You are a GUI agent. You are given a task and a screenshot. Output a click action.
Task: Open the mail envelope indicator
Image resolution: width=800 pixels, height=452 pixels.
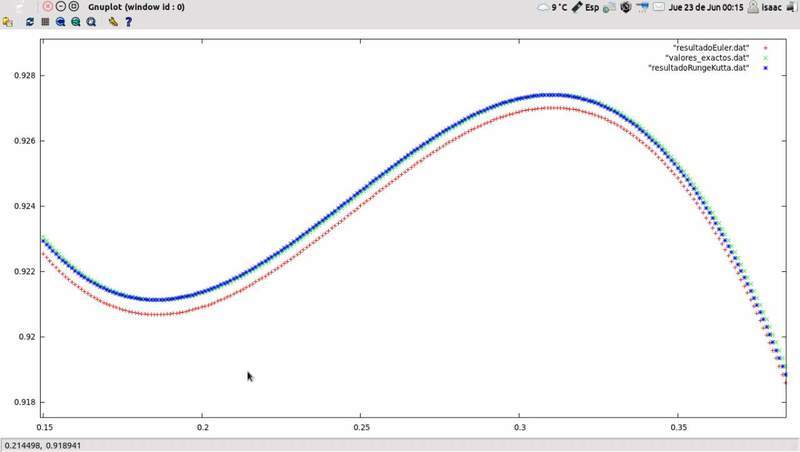pyautogui.click(x=659, y=7)
